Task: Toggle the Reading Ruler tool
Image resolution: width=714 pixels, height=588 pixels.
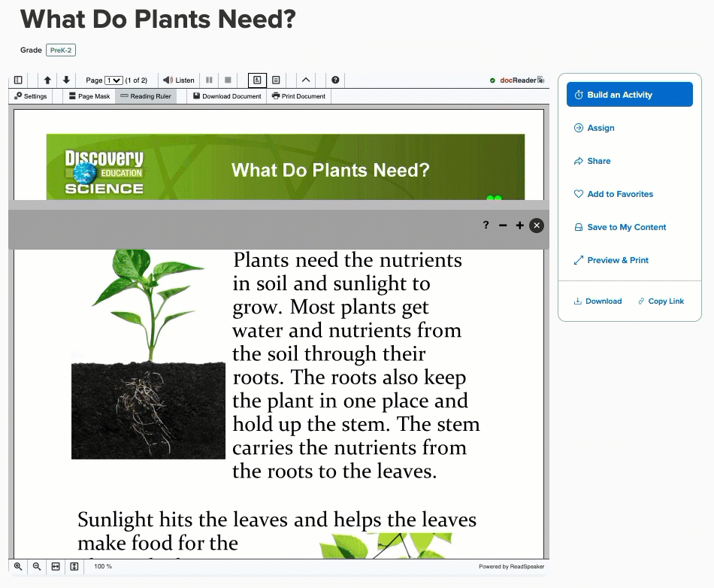Action: pos(146,96)
